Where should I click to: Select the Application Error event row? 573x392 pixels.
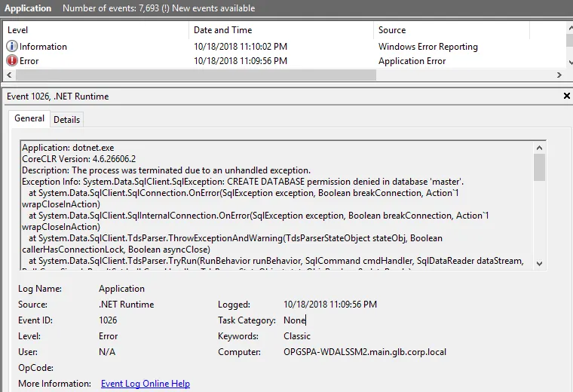(x=285, y=60)
